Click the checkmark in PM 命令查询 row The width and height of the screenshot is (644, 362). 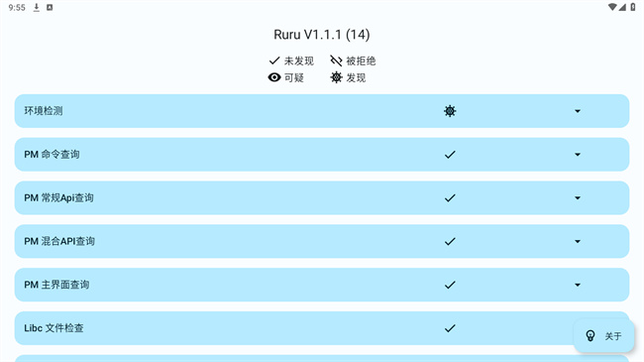450,155
